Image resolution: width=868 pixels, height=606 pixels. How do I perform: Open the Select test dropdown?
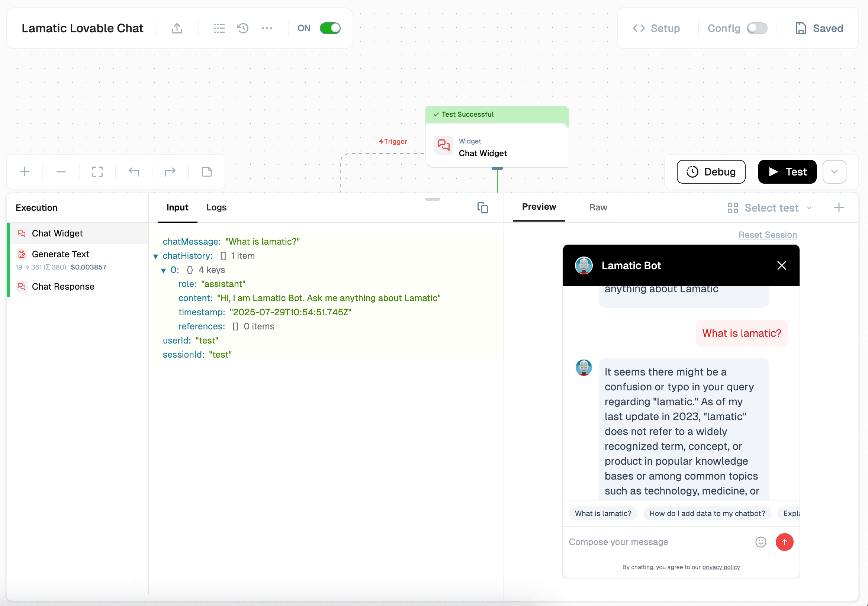pos(771,208)
